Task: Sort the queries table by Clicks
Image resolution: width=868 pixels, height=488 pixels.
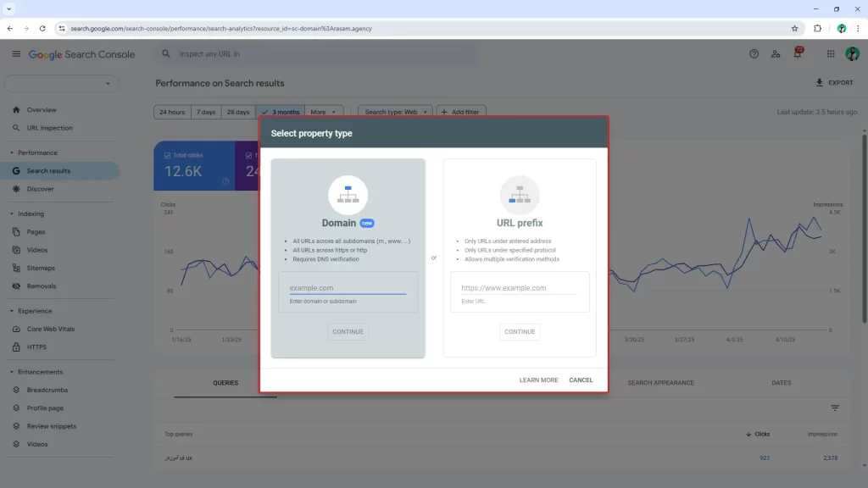Action: point(758,435)
